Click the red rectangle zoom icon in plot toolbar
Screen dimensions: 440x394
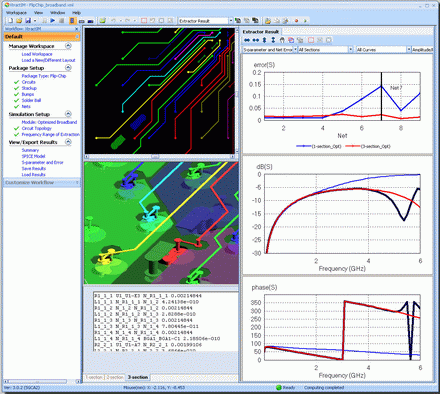[x=311, y=40]
